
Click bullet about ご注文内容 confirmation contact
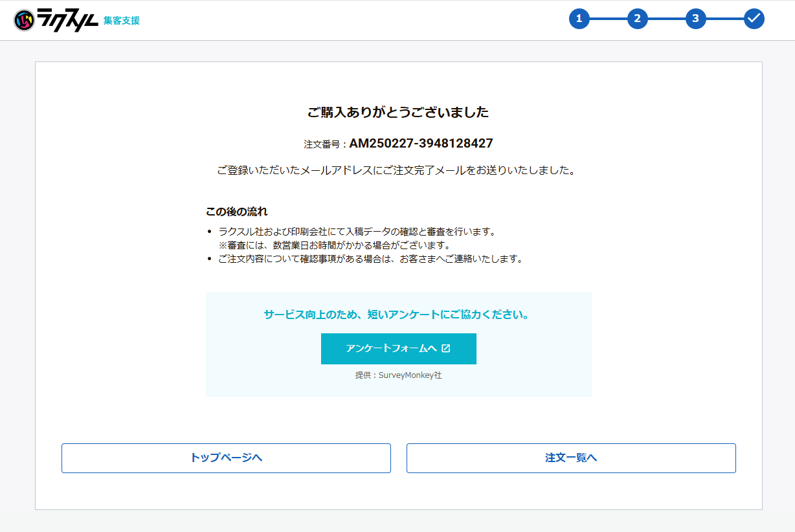coord(370,259)
